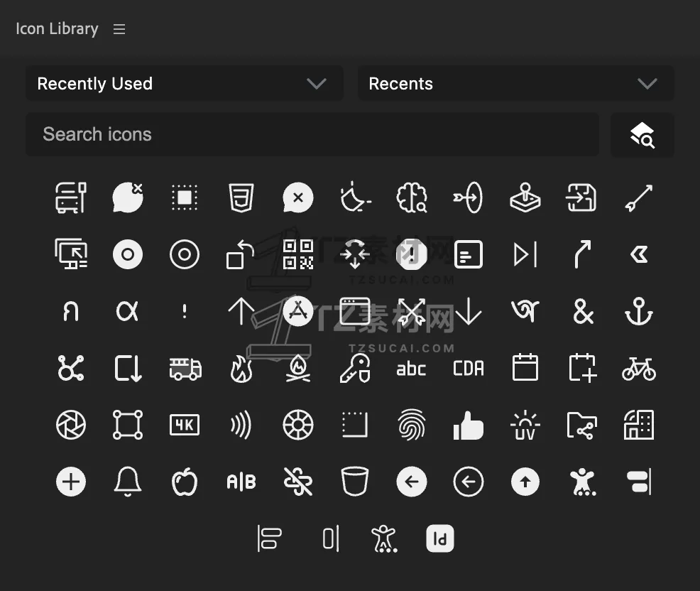Pick the text card icon
The image size is (700, 591).
point(469,254)
